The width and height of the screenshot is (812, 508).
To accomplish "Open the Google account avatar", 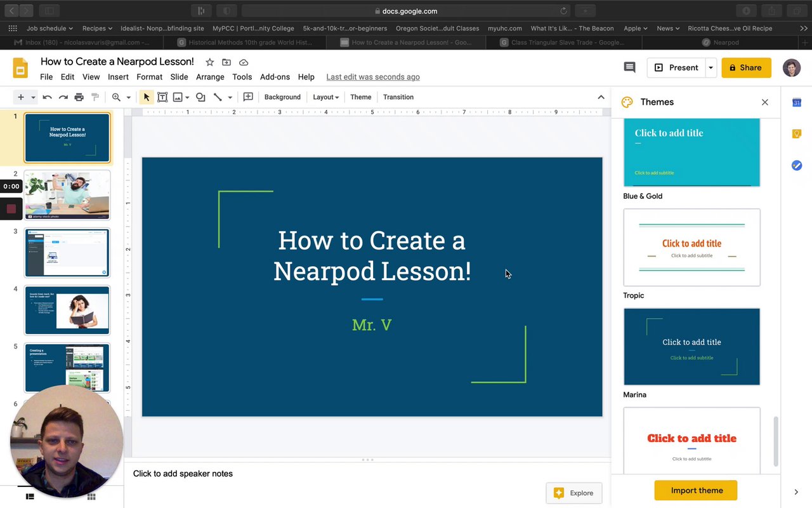I will pos(791,67).
